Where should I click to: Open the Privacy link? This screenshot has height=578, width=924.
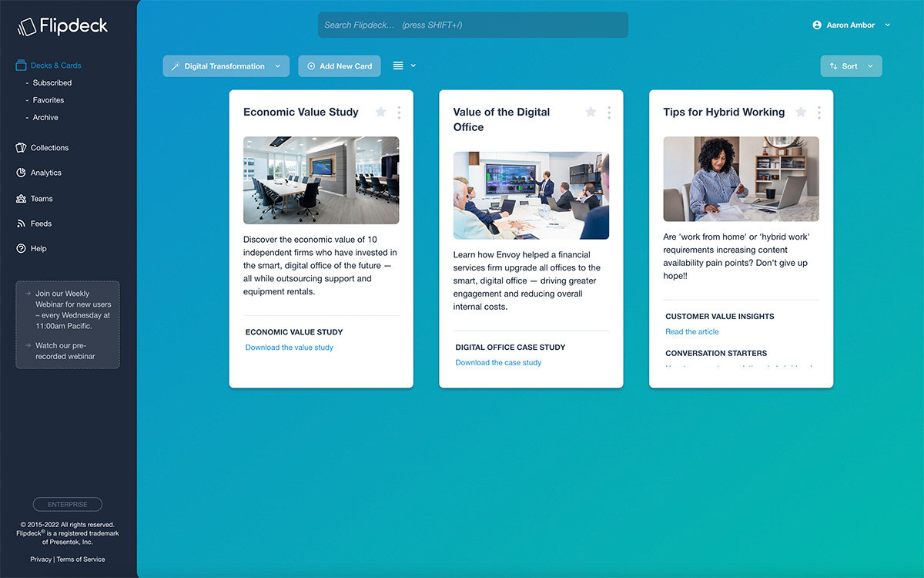(41, 560)
